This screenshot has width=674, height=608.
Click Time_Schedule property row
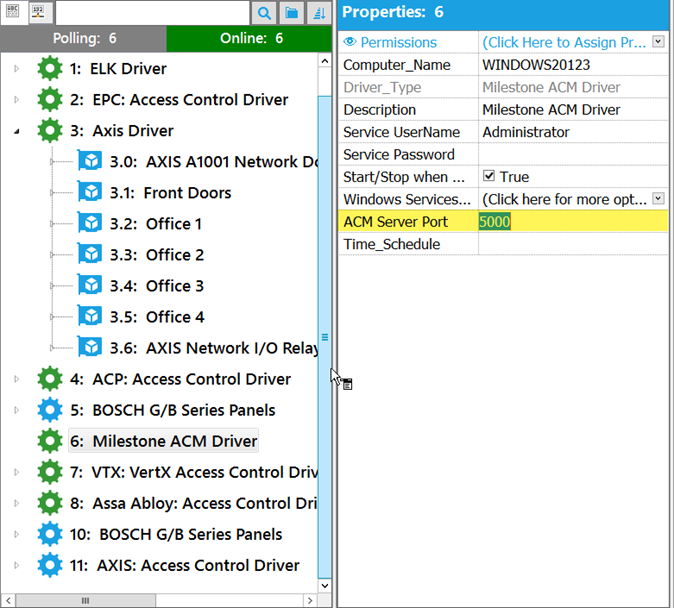(x=503, y=244)
